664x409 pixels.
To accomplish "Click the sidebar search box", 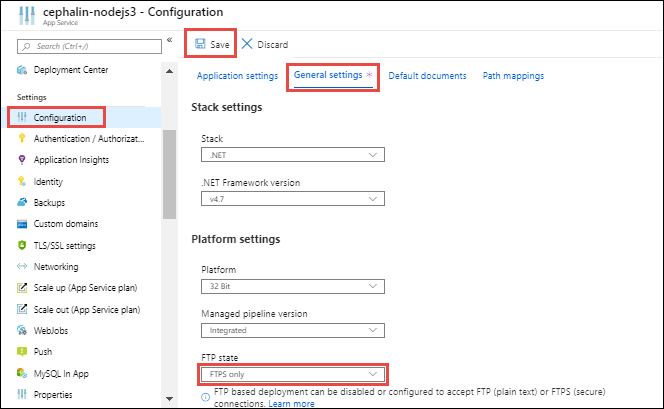I will 90,46.
